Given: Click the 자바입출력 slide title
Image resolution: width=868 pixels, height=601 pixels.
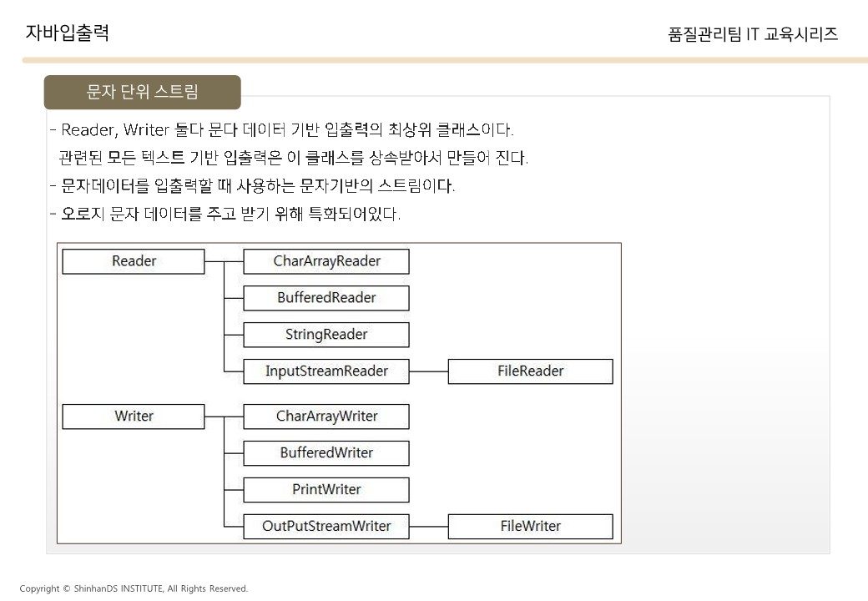Looking at the screenshot, I should 67,33.
